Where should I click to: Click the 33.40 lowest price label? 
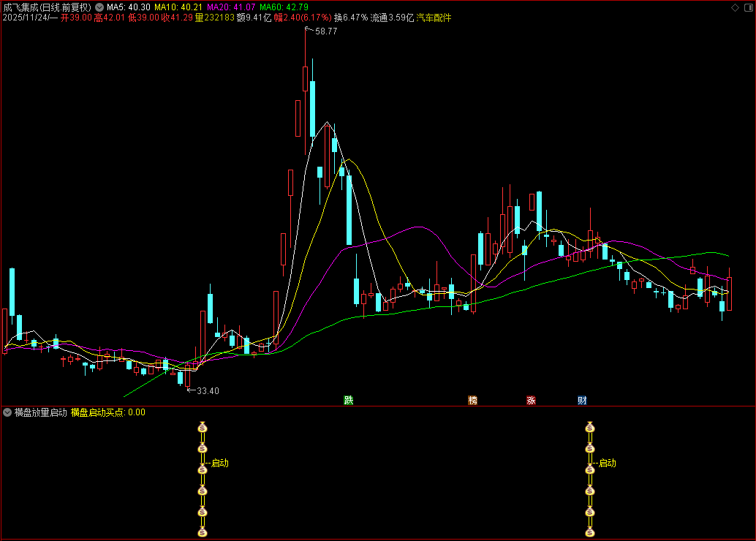coord(208,391)
